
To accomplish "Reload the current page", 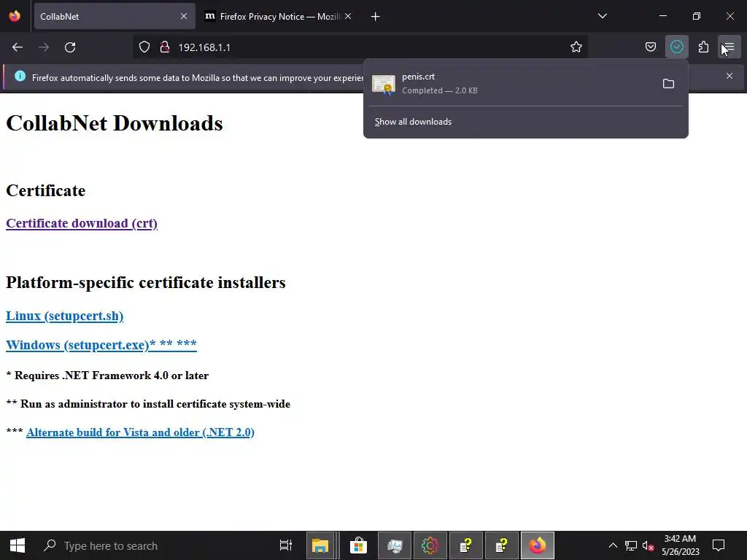I will point(70,47).
